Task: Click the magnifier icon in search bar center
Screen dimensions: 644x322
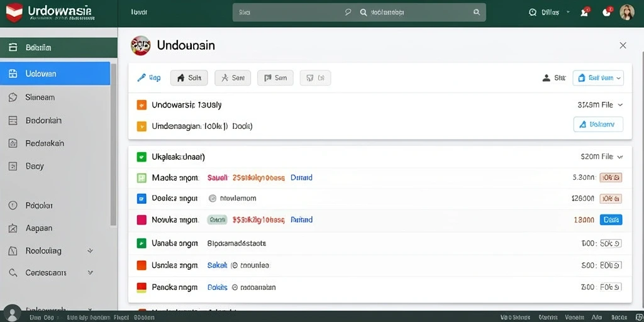Action: (363, 13)
